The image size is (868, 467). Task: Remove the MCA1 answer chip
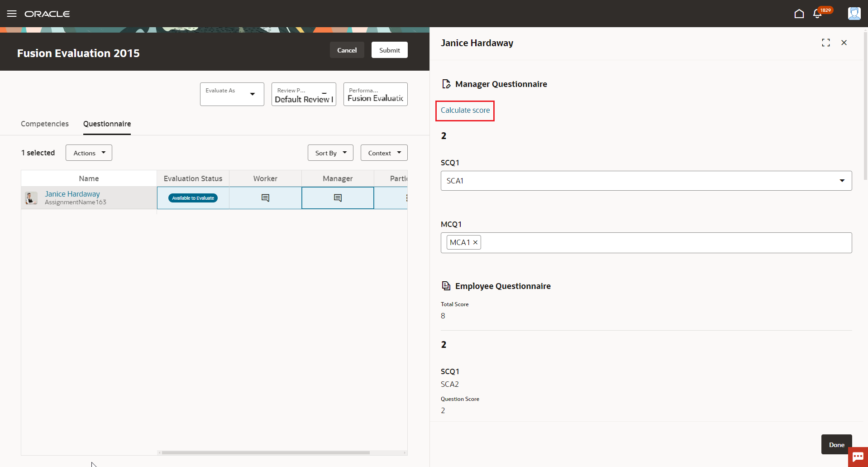point(475,242)
